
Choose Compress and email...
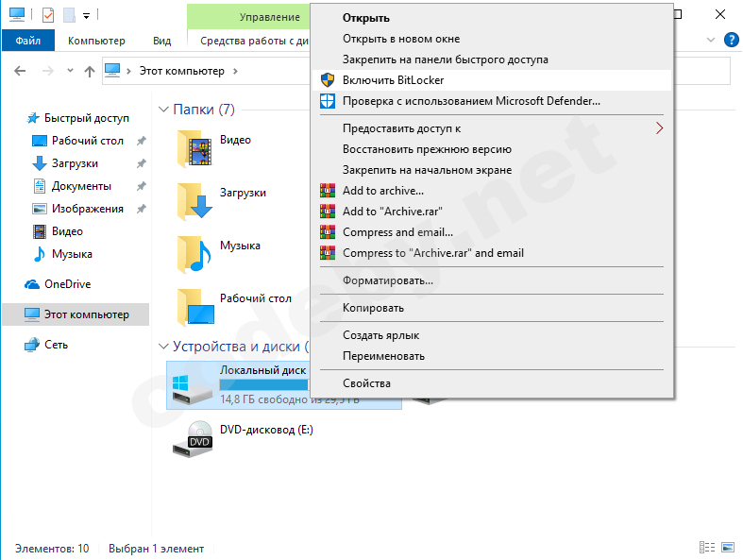coord(492,232)
